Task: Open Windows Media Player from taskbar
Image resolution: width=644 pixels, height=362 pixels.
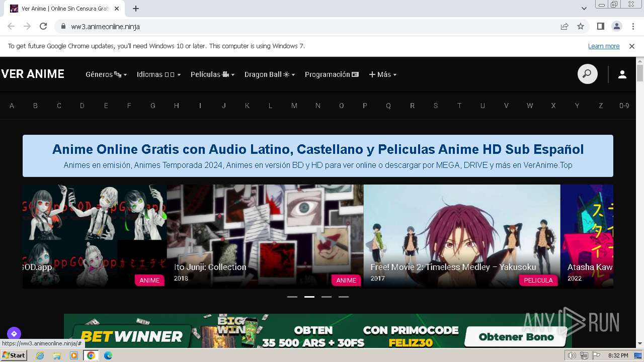Action: 74,355
